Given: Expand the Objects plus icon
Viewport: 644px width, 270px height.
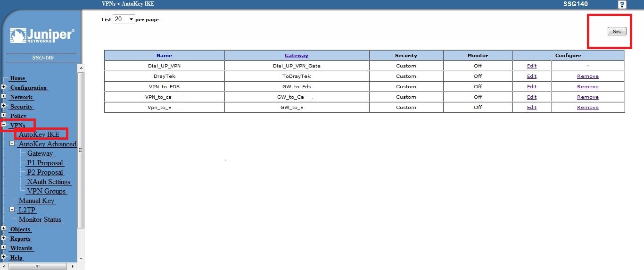Looking at the screenshot, I should click(x=4, y=229).
